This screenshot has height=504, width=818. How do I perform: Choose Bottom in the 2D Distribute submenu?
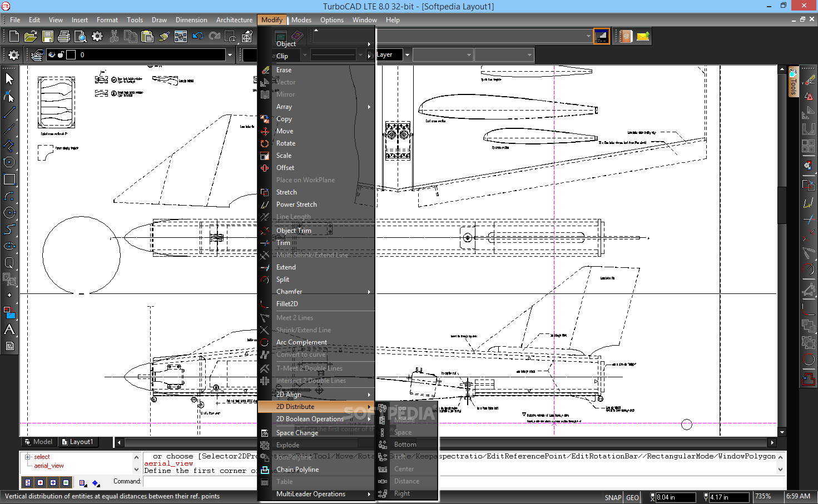[x=407, y=445]
